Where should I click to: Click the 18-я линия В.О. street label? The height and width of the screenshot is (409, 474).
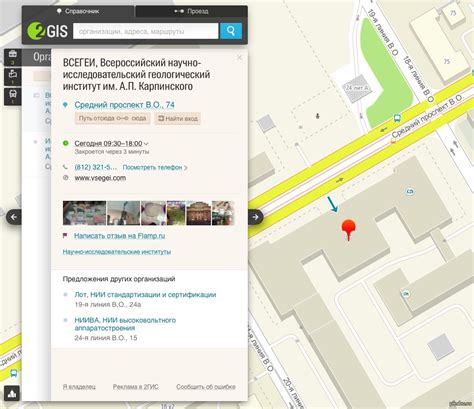click(x=418, y=79)
